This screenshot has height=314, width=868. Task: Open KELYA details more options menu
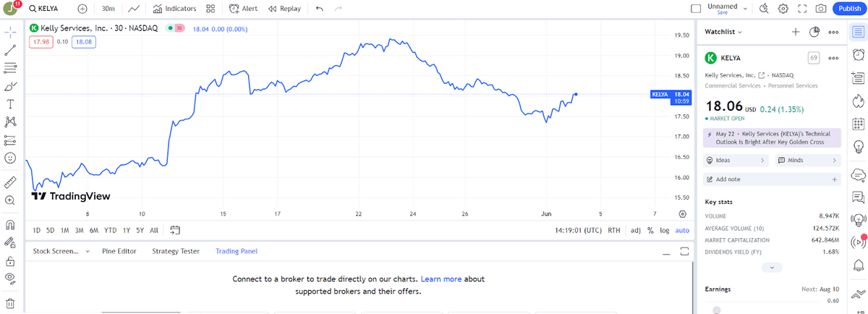(x=833, y=58)
